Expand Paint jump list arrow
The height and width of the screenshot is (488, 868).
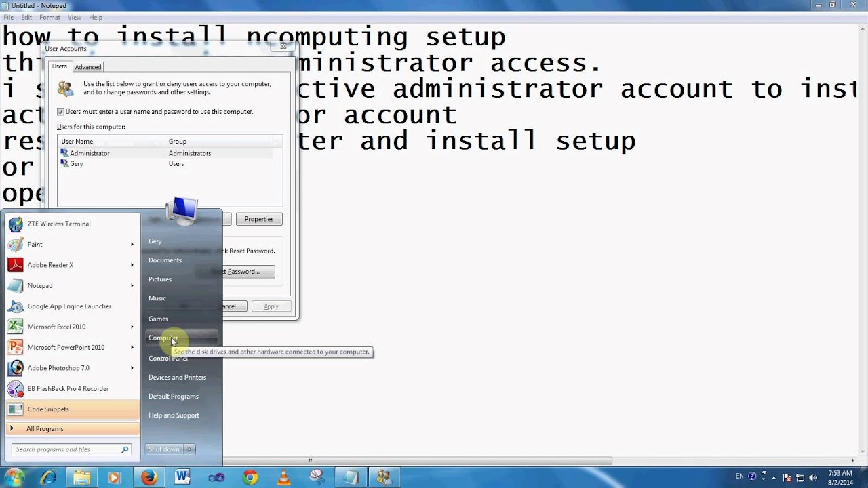132,244
